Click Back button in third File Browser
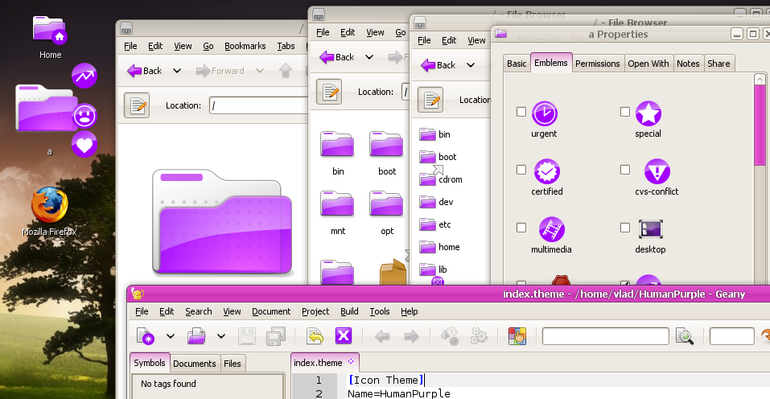Image resolution: width=770 pixels, height=399 pixels. [x=438, y=65]
